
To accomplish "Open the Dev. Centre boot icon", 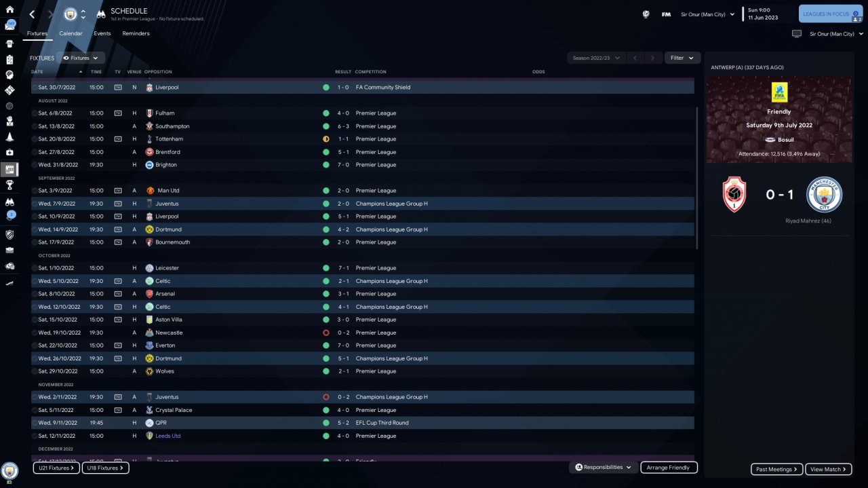I will tap(9, 282).
